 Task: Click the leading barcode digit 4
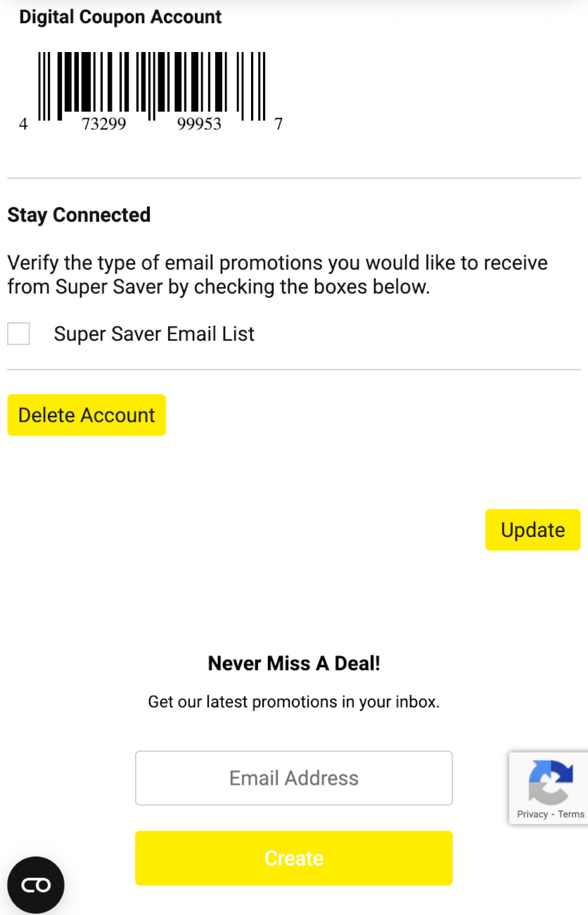(23, 124)
